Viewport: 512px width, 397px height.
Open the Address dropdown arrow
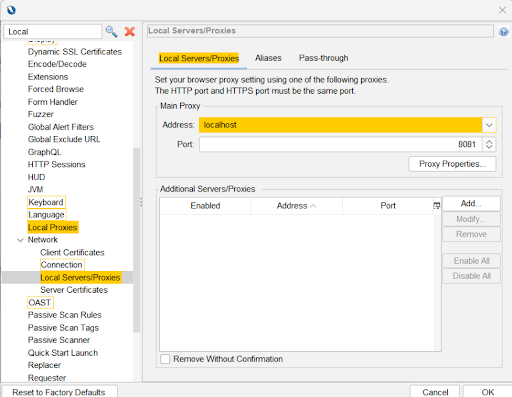pos(489,125)
